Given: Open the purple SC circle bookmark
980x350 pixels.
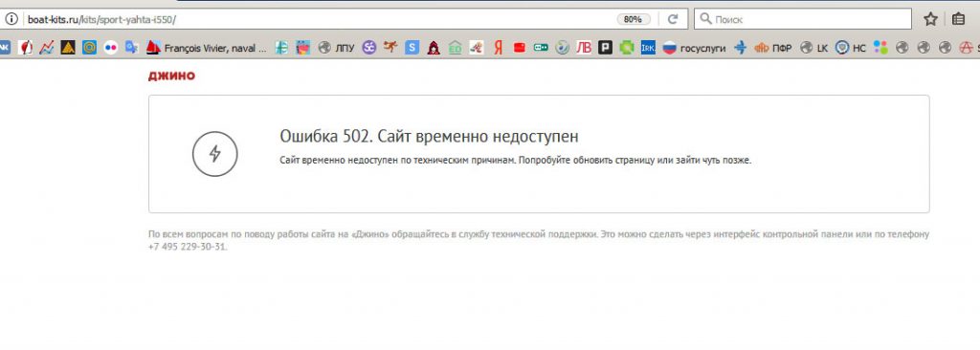Looking at the screenshot, I should (x=369, y=47).
